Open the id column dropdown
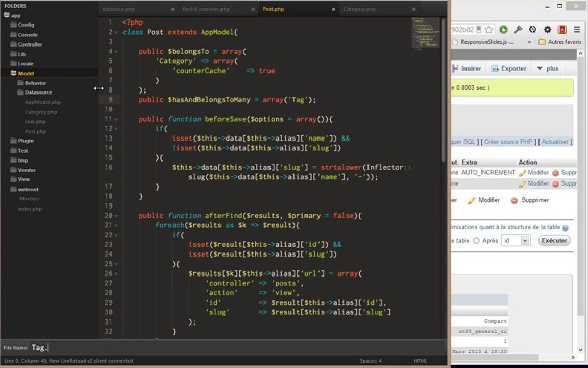Viewport: 588px width, 368px height. [516, 240]
